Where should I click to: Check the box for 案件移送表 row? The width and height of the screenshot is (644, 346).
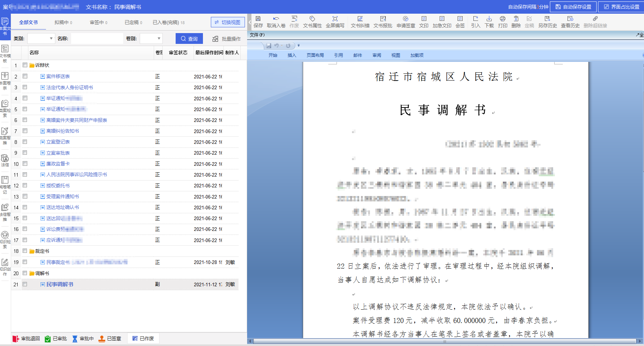point(25,76)
